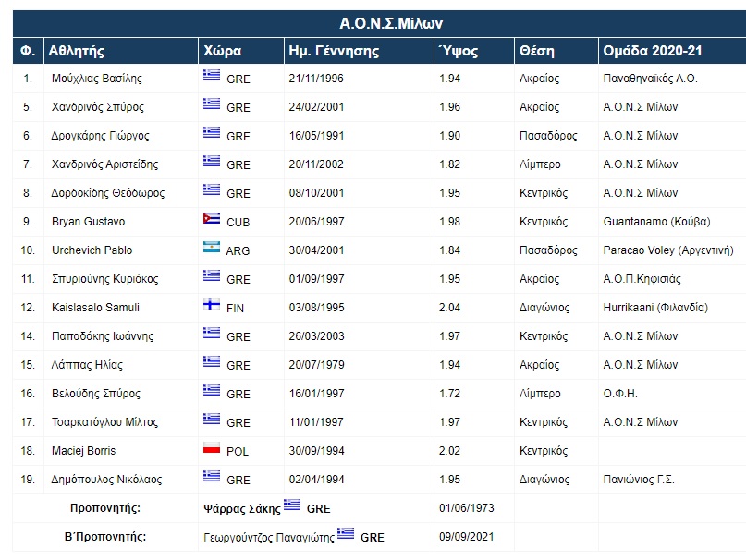Click the Cuban flag beside Bryan Gustavo

pos(211,220)
